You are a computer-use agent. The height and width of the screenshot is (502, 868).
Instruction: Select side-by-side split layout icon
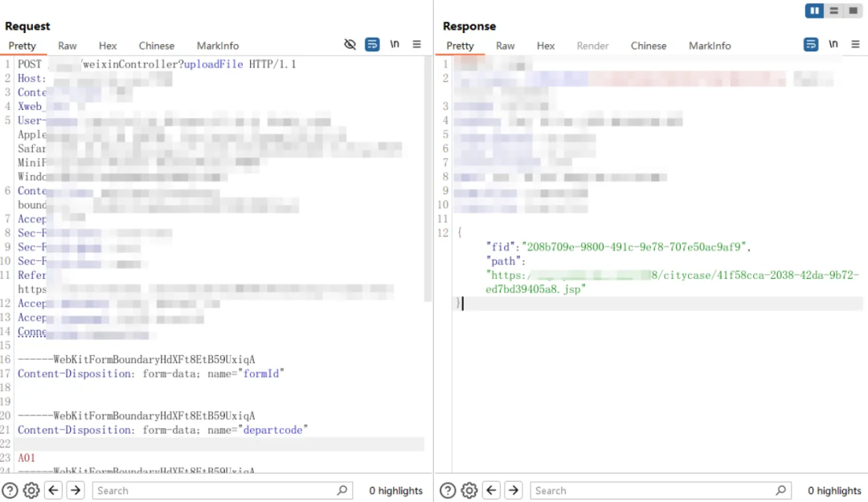(x=815, y=10)
